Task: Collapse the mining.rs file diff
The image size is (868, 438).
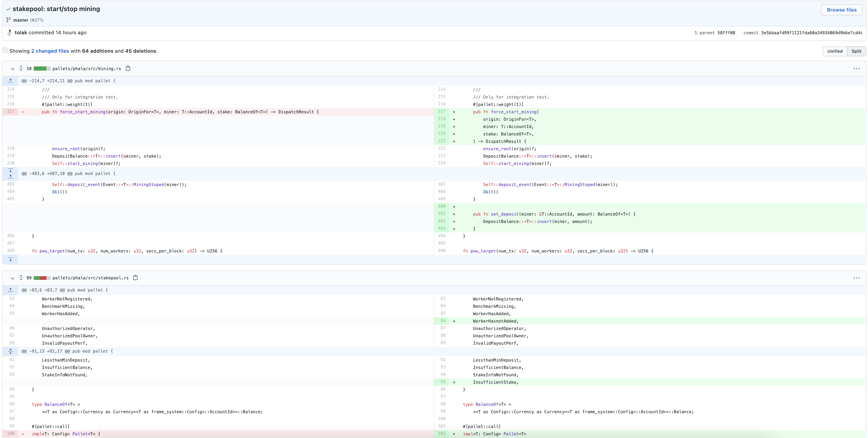Action: coord(12,69)
